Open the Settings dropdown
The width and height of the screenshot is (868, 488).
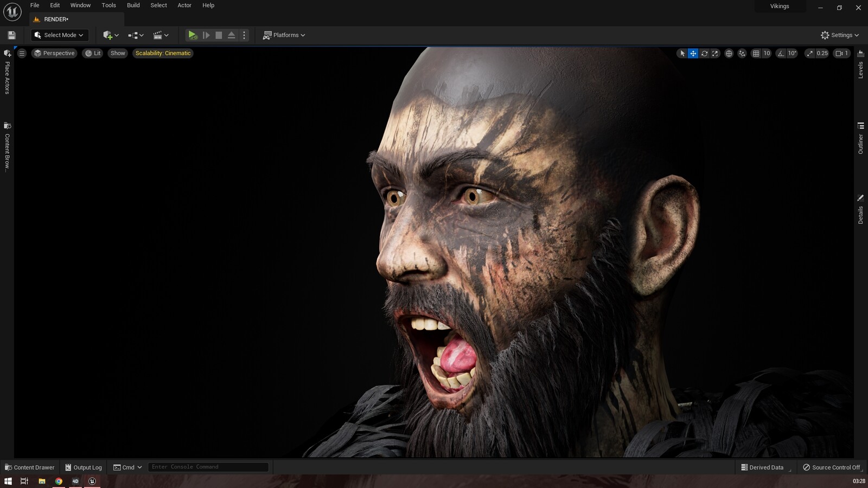click(x=840, y=35)
